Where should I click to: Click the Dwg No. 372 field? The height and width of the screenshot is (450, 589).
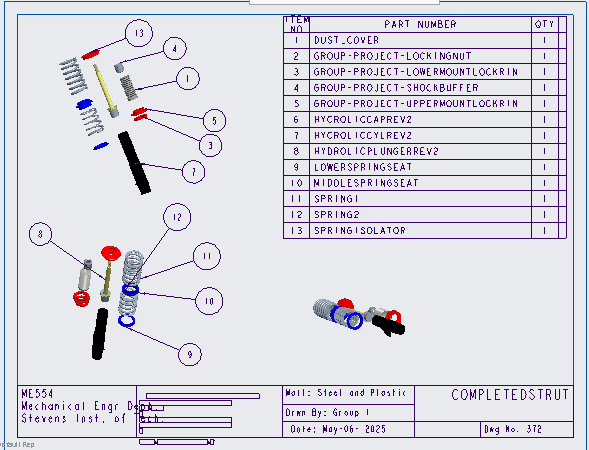[513, 429]
